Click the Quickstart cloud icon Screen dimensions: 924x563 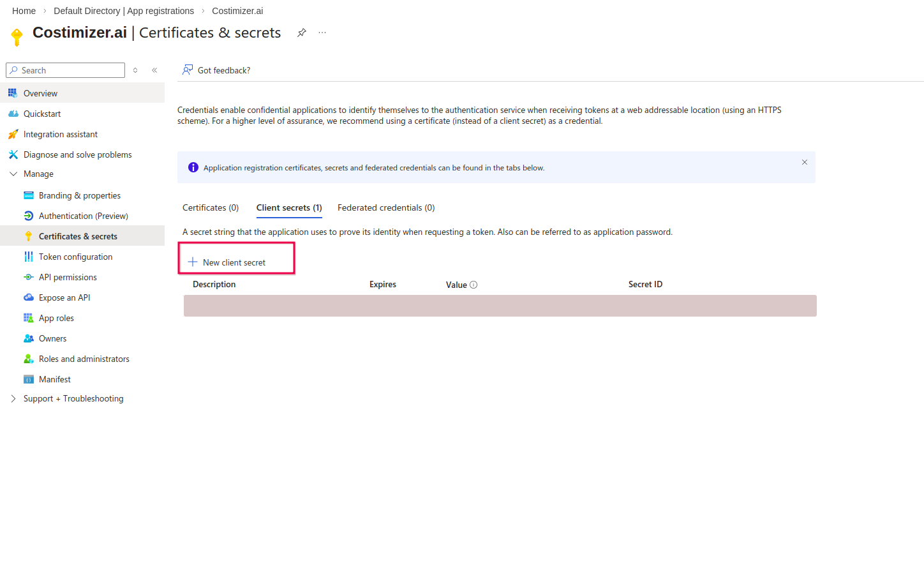click(x=13, y=114)
